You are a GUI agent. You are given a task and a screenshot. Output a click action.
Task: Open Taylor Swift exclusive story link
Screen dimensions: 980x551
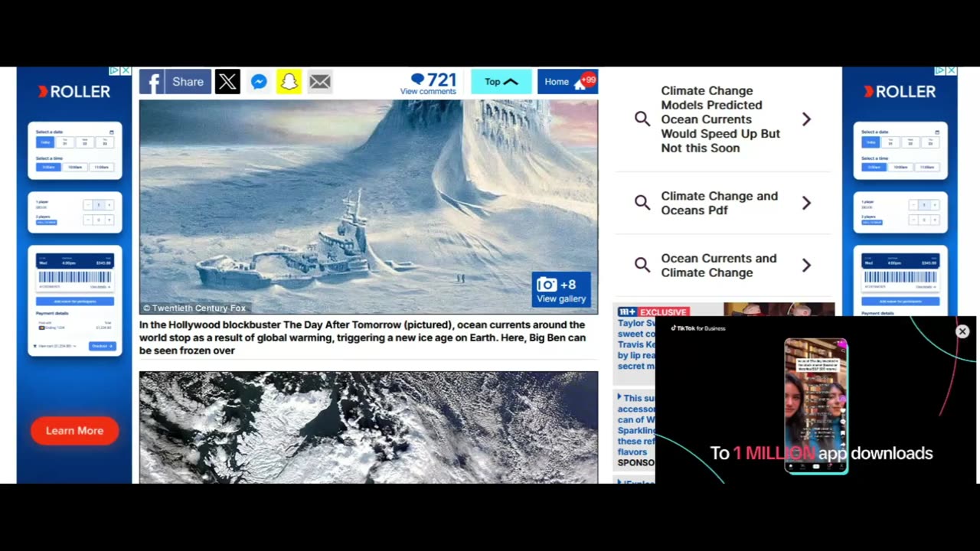[x=637, y=344]
